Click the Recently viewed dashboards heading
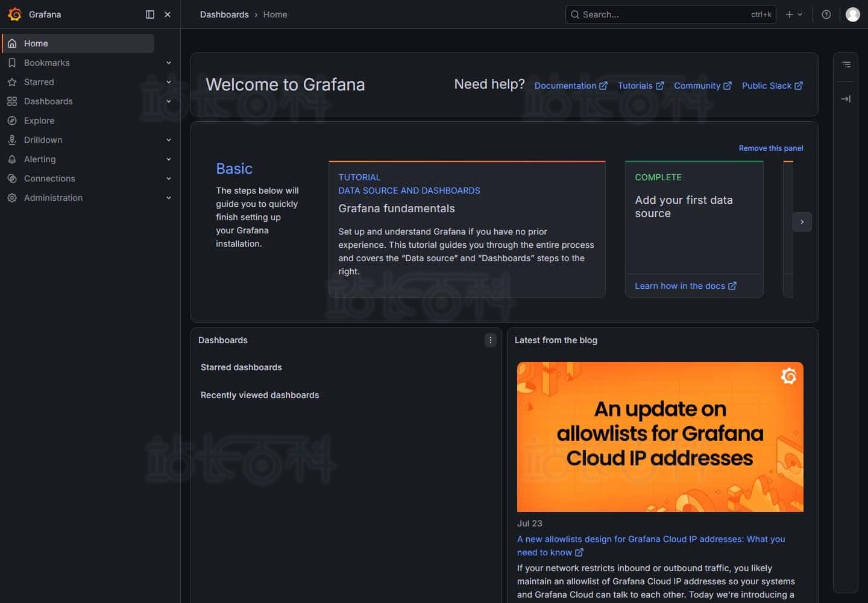The image size is (868, 603). [x=260, y=395]
